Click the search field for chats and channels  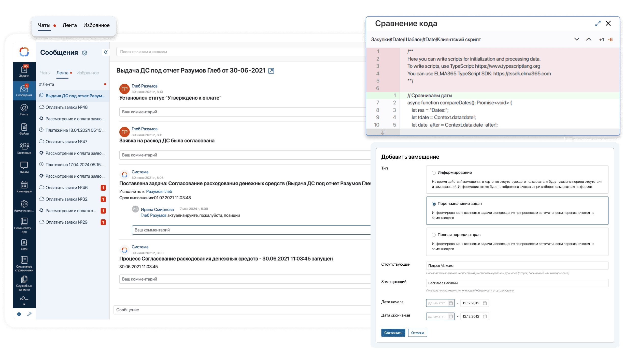point(241,52)
